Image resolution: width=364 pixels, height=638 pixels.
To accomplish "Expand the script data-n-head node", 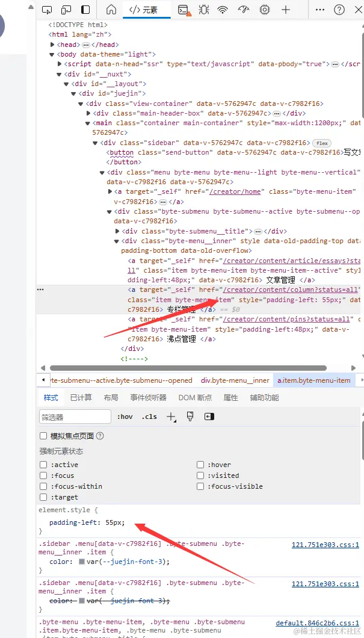I will point(60,64).
